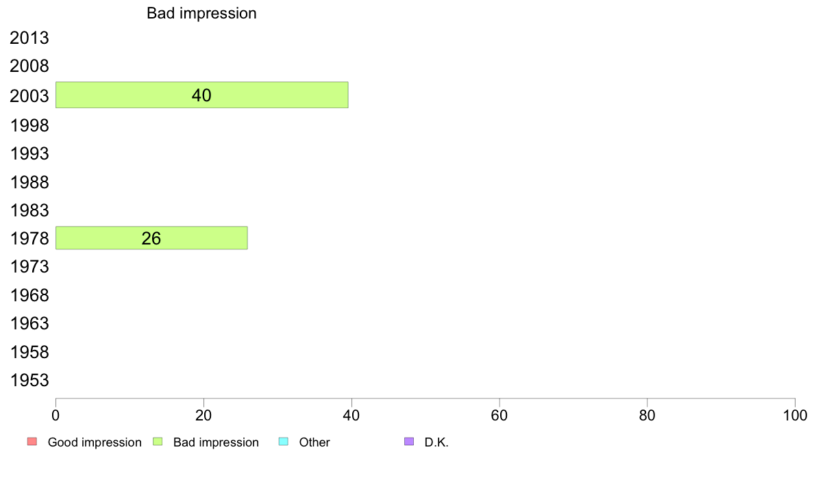
Task: Click the 2013 year label
Action: tap(29, 38)
